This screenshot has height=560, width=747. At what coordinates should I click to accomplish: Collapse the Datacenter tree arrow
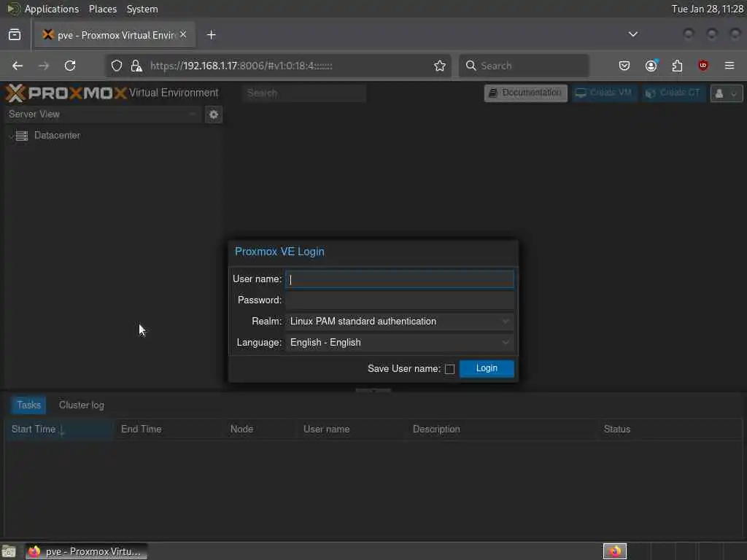tap(11, 136)
